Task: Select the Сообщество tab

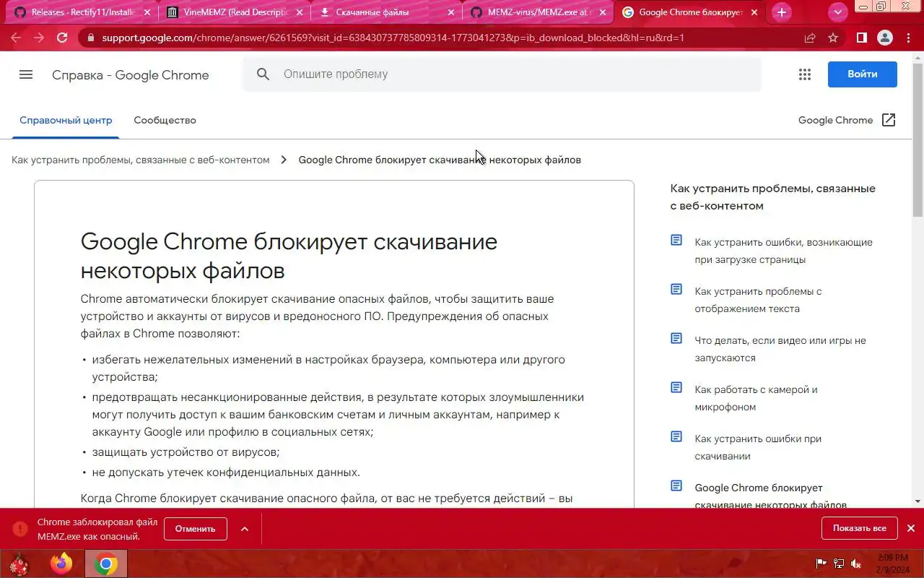Action: (x=165, y=120)
